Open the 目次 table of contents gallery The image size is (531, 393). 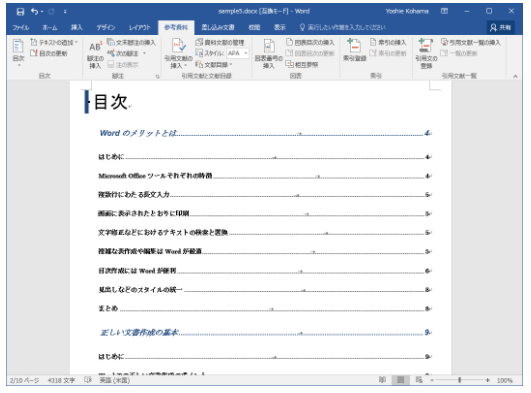[18, 53]
